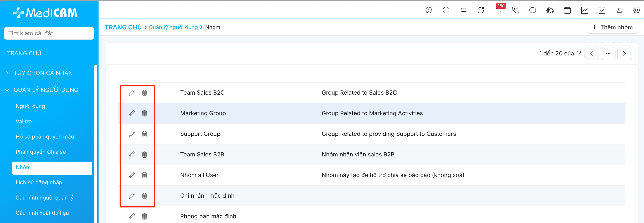Open the user profile icon
Image resolution: width=644 pixels, height=223 pixels.
click(x=619, y=10)
